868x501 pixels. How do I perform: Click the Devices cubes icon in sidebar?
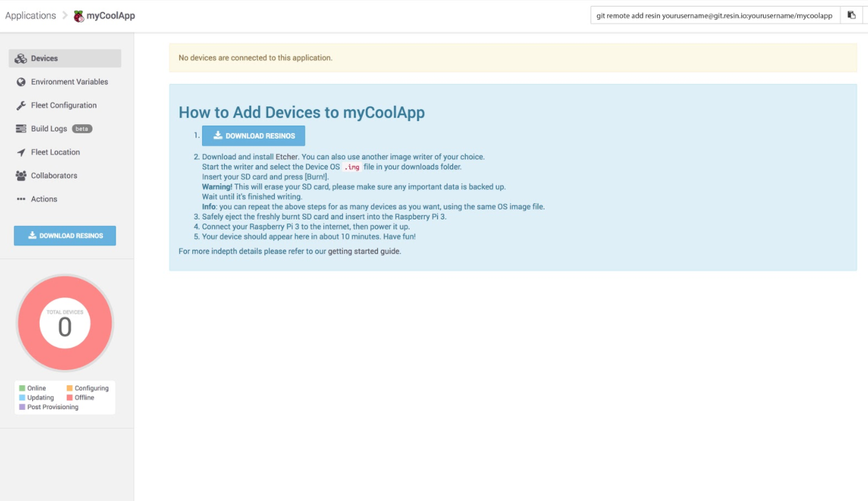pos(20,59)
